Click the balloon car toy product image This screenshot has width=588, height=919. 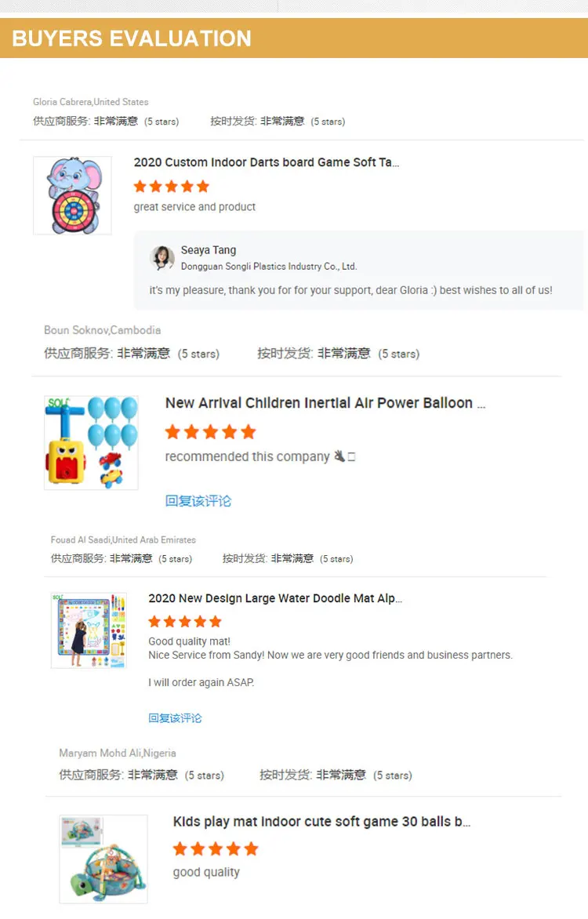tap(92, 442)
